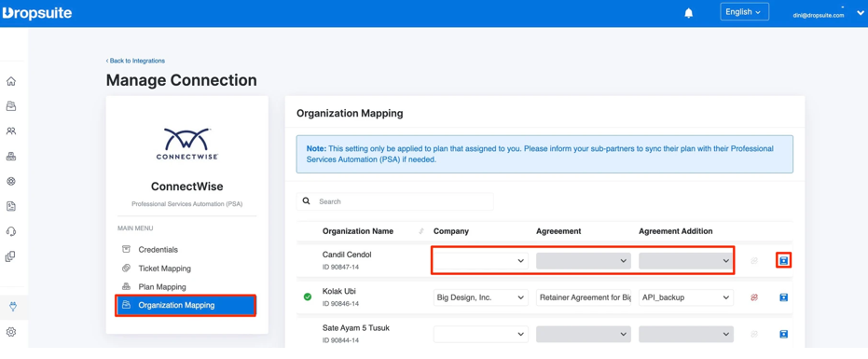Open Agreement Addition dropdown for Candil Cendol

click(686, 260)
